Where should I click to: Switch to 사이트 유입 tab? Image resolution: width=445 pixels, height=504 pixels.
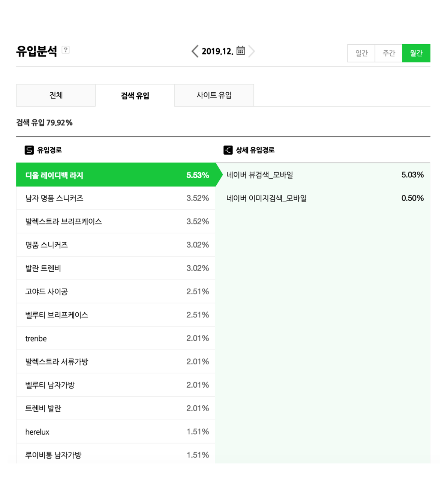(x=214, y=95)
